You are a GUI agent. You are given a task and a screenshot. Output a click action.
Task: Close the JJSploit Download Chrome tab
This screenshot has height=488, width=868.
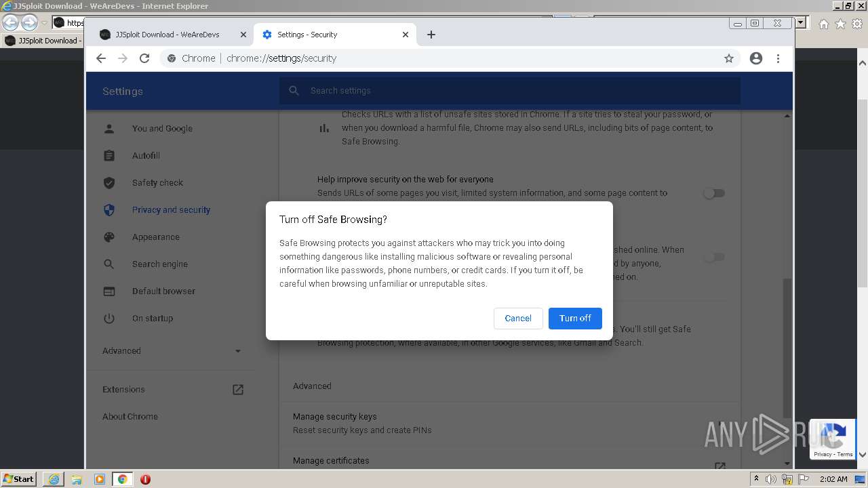tap(243, 35)
